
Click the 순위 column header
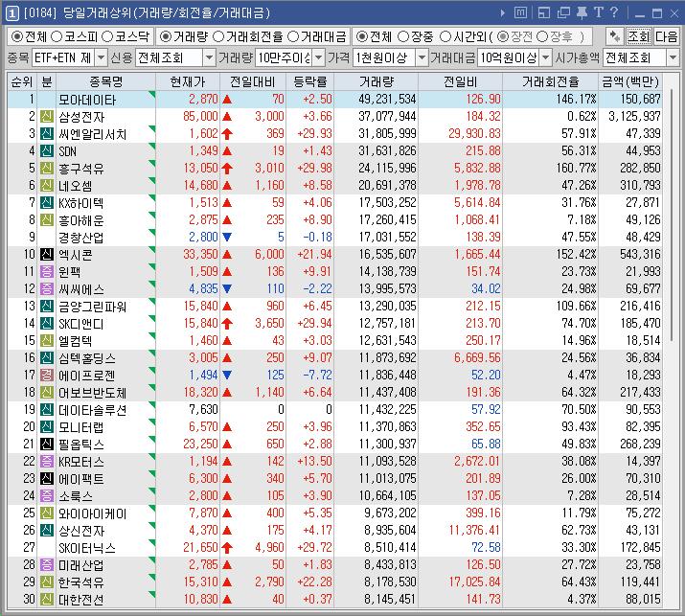(x=22, y=81)
